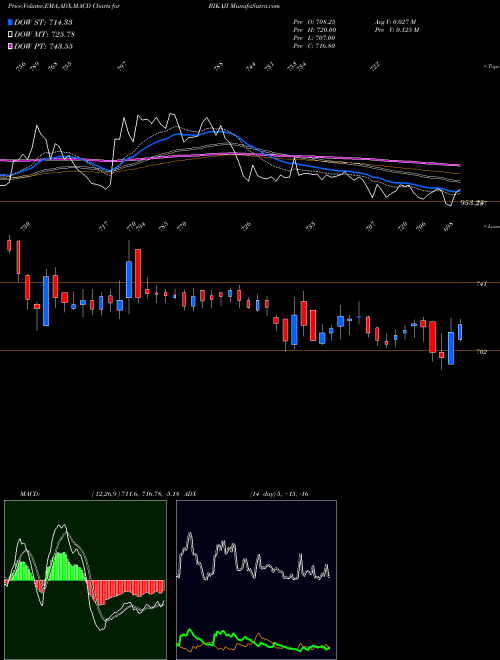Click the white DOW MT legend swatch

(10, 34)
